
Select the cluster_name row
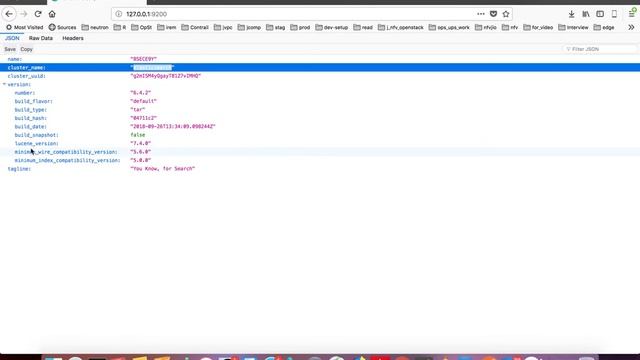point(320,67)
